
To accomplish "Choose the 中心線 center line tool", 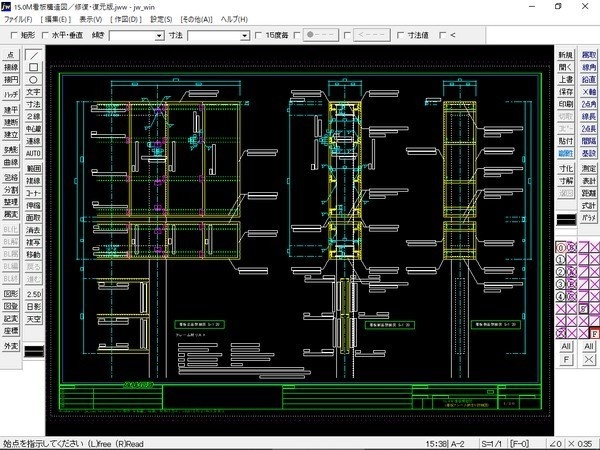I will (34, 129).
